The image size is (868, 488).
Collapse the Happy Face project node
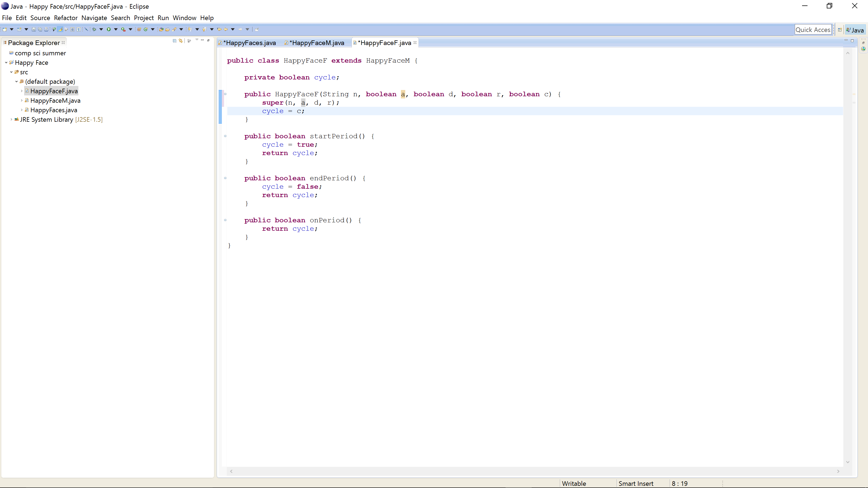click(6, 63)
